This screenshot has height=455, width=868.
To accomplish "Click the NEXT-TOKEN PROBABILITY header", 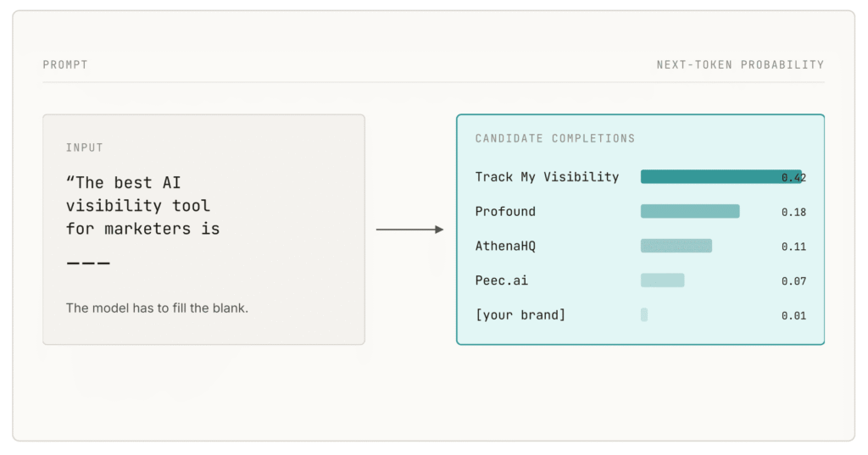I will tap(740, 64).
